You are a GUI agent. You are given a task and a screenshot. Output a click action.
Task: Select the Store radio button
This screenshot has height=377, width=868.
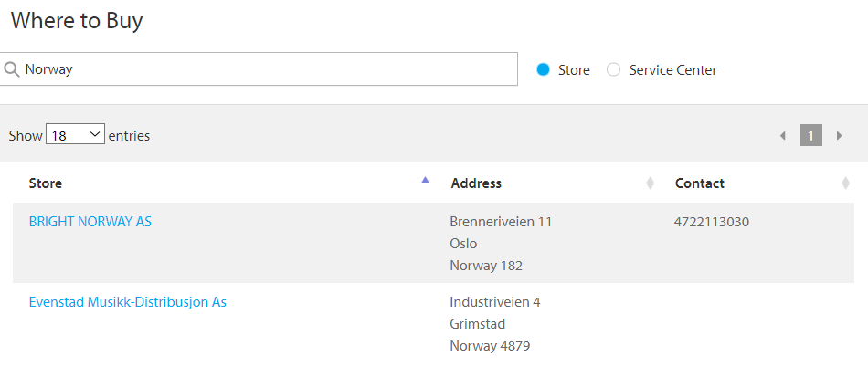543,69
